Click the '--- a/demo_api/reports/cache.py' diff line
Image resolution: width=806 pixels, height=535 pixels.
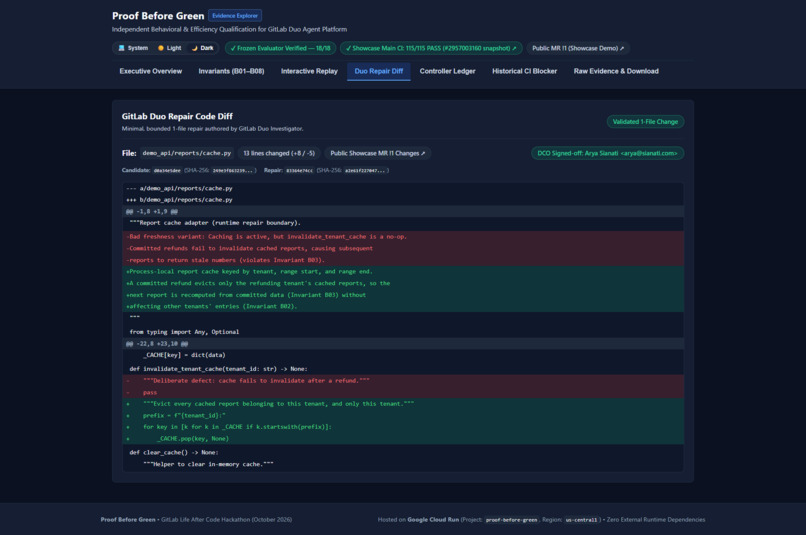(x=403, y=189)
